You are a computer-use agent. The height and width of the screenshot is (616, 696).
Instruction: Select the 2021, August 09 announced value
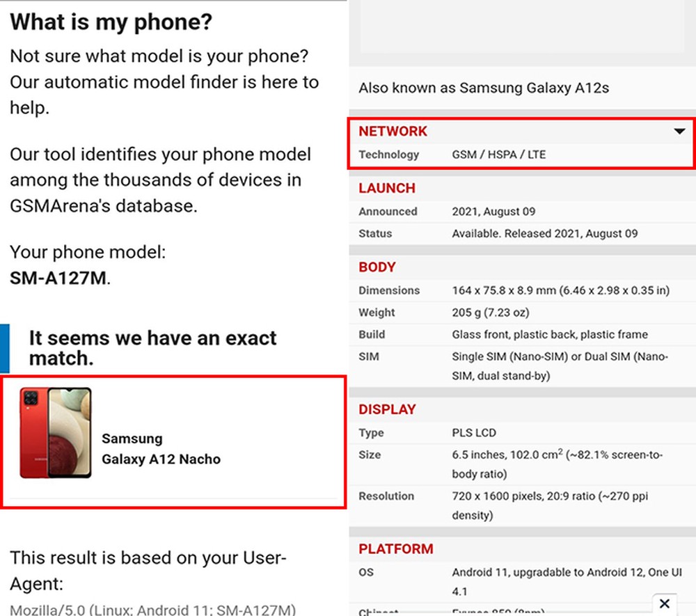493,212
